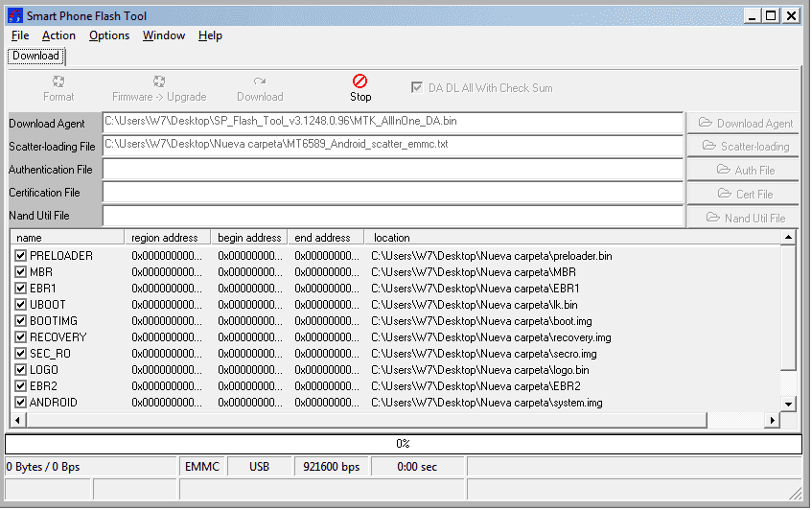The height and width of the screenshot is (510, 812).
Task: Click the Format toolbar icon
Action: (x=58, y=81)
